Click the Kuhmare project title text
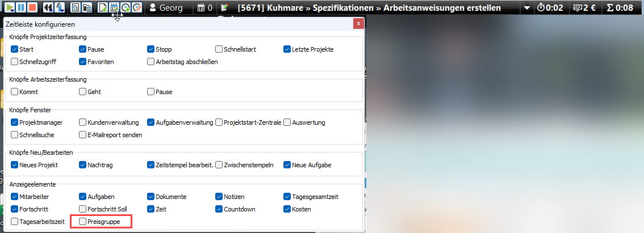Viewport: 644px width, 233px height. [369, 8]
